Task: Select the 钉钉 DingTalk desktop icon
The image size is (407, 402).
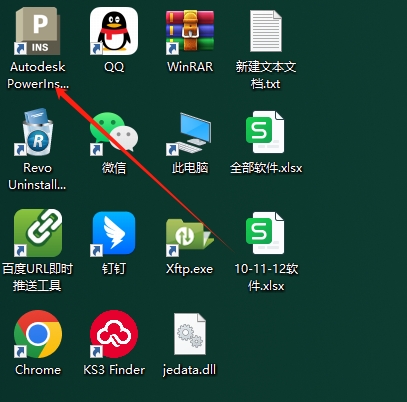Action: point(114,233)
